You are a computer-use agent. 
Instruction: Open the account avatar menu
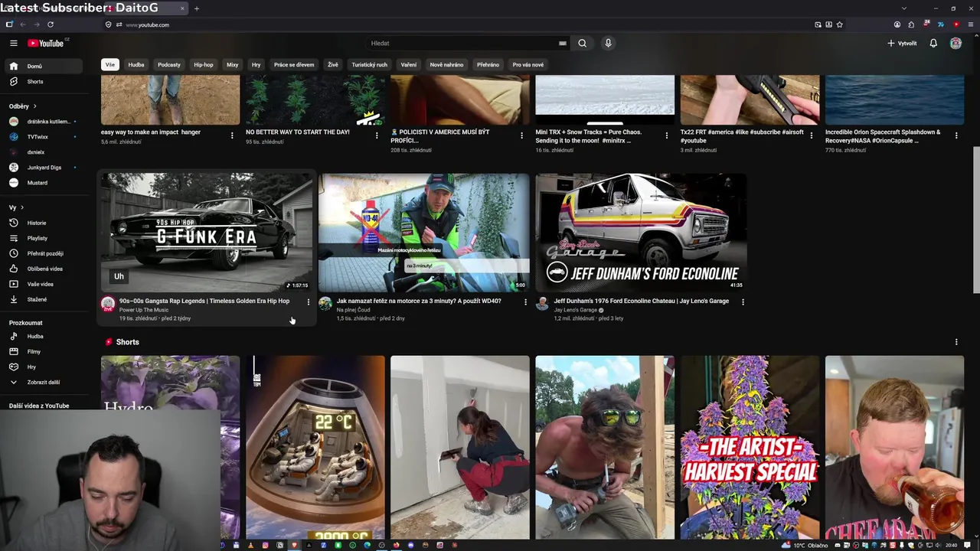pyautogui.click(x=955, y=44)
